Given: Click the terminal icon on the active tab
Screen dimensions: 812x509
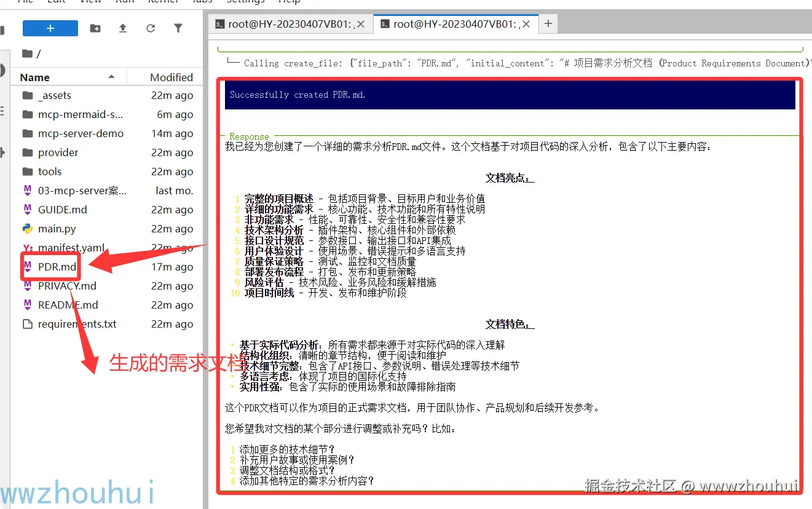Looking at the screenshot, I should [385, 24].
